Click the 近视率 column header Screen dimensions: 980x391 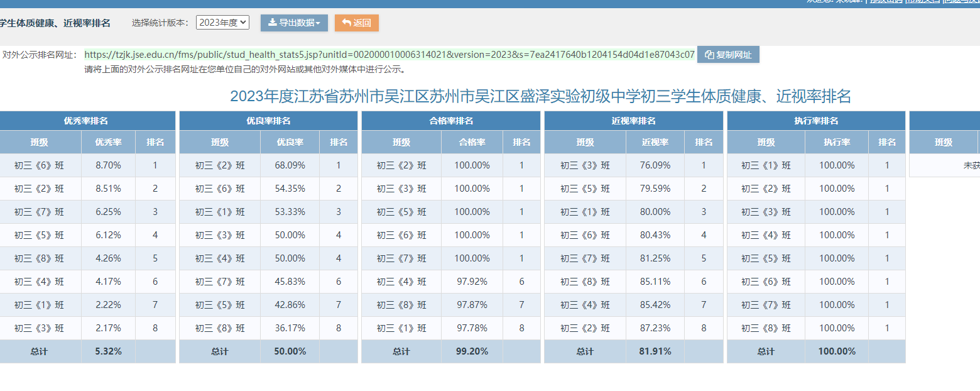[655, 142]
